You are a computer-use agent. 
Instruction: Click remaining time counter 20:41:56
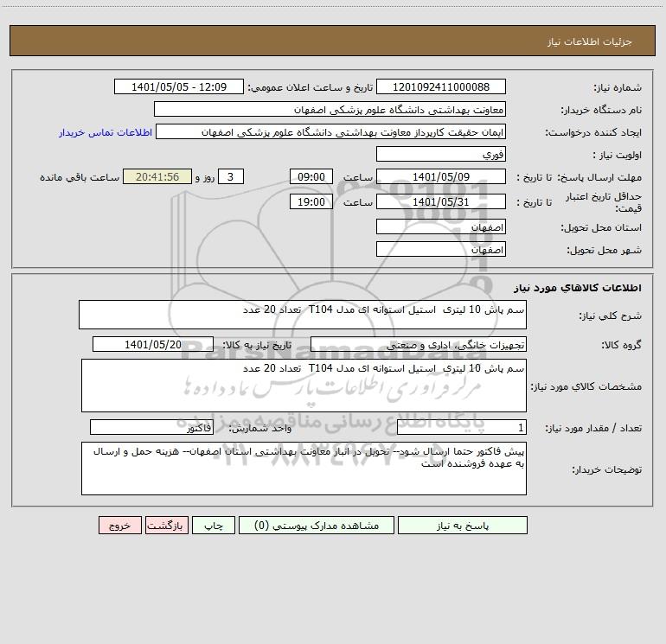point(157,176)
